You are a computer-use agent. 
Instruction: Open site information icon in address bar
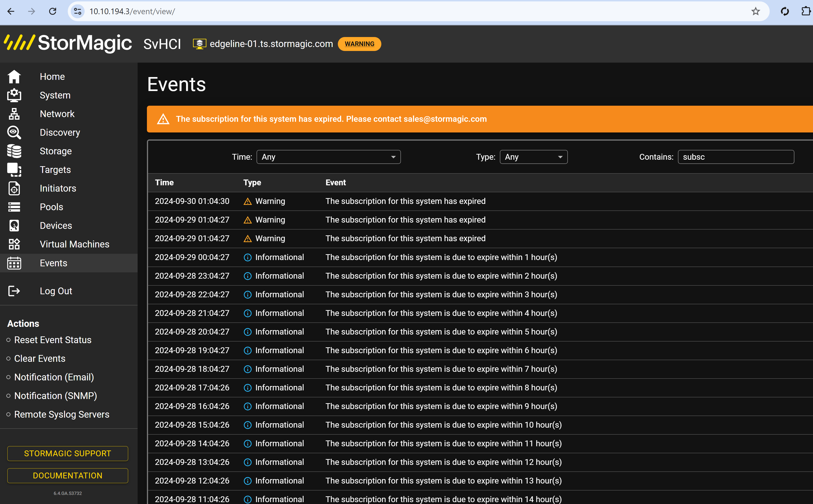77,11
